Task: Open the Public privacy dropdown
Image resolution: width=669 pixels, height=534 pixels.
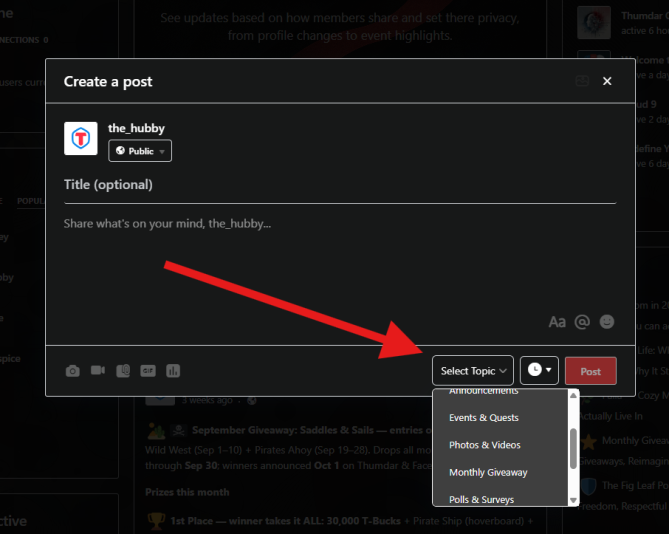Action: tap(140, 151)
